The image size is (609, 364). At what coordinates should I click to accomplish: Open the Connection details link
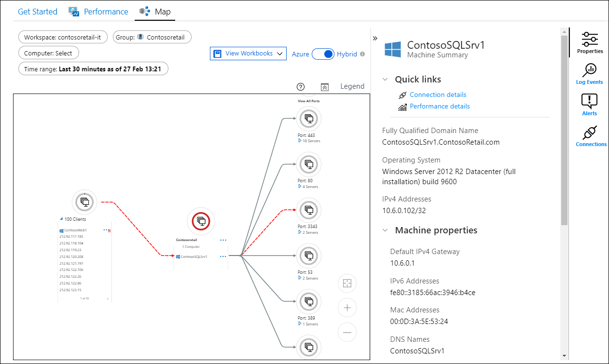[438, 95]
